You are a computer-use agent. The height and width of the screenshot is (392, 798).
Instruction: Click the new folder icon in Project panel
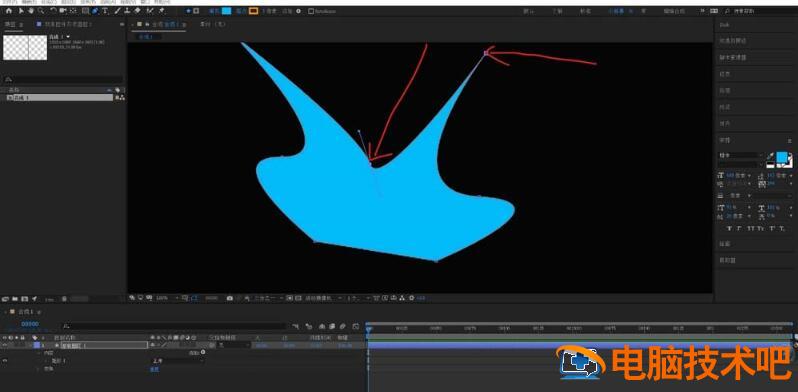[x=15, y=299]
